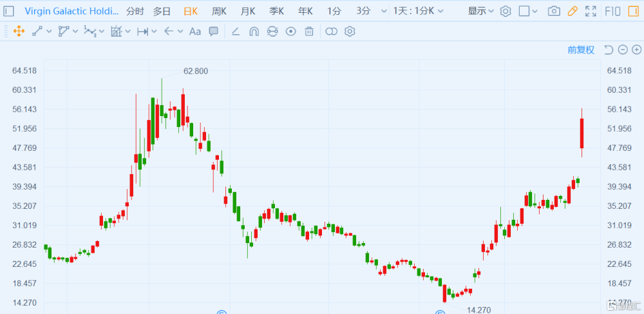Image resolution: width=644 pixels, height=314 pixels.
Task: Open drawing toolbar settings gear
Action: click(350, 31)
